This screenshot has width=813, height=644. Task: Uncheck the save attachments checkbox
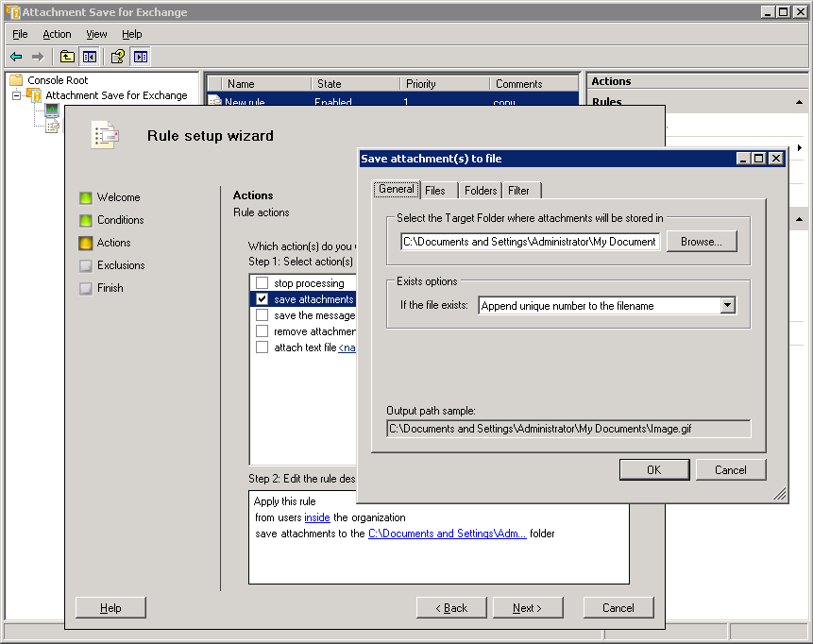(x=262, y=299)
